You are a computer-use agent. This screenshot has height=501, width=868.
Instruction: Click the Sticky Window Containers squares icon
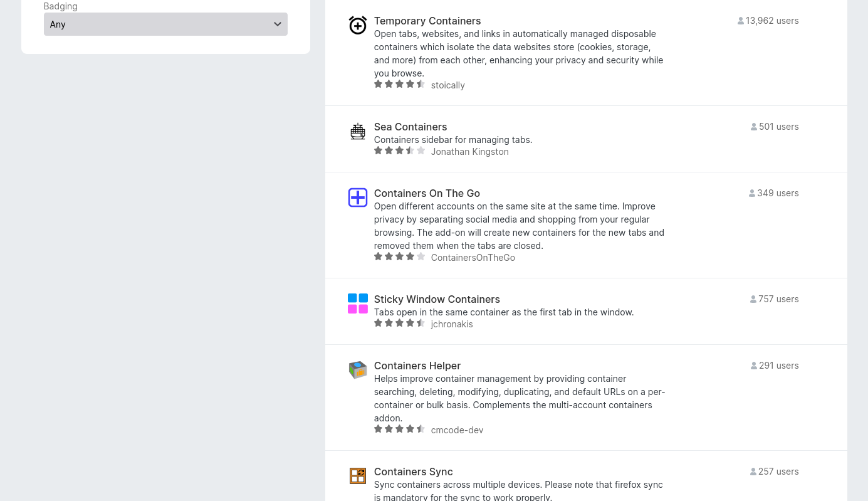(357, 303)
